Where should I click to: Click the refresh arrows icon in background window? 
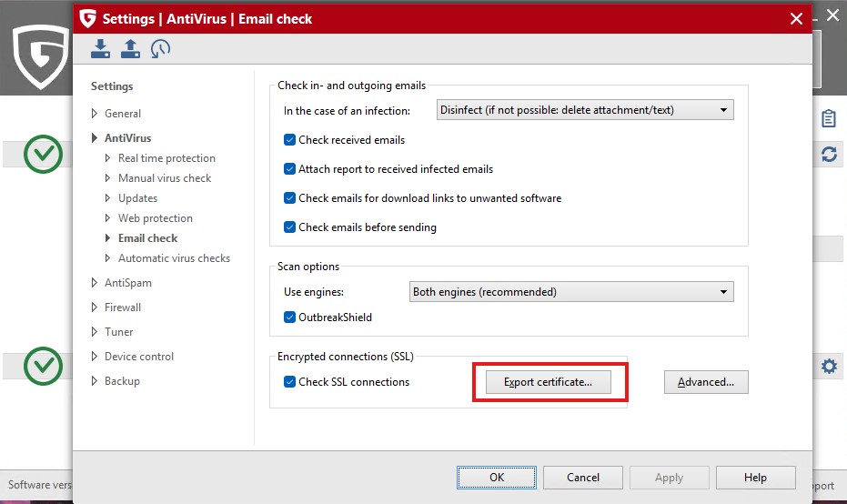pos(829,155)
